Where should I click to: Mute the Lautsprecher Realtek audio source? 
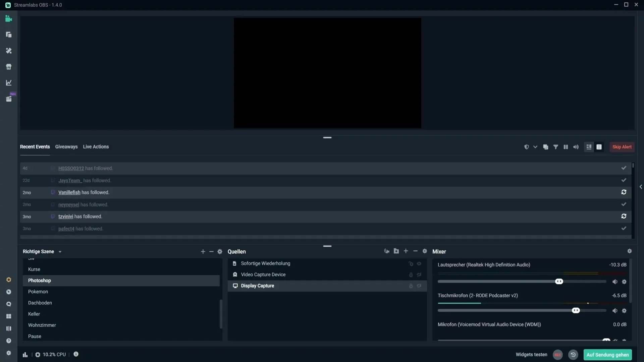pos(615,282)
